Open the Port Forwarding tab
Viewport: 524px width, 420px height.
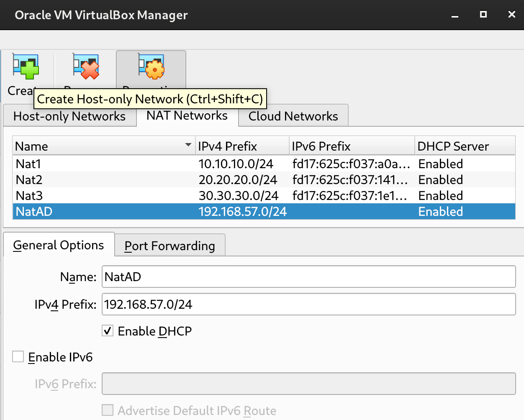tap(170, 246)
